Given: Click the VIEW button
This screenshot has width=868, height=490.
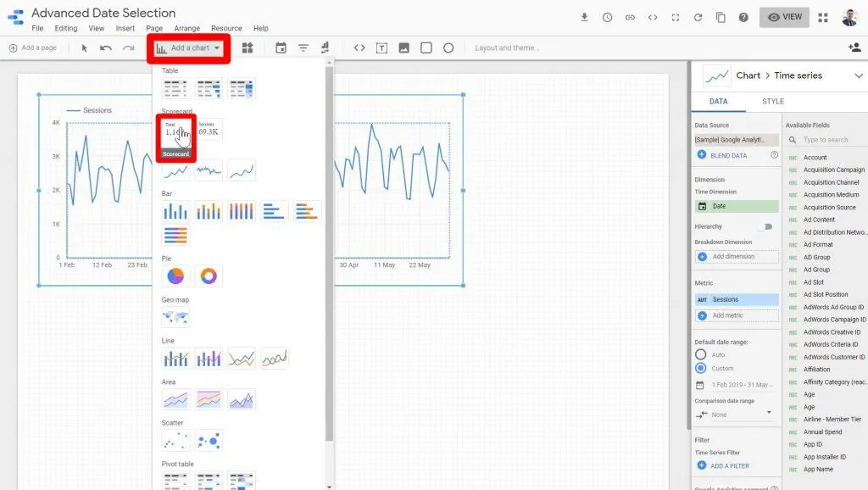Looking at the screenshot, I should pyautogui.click(x=783, y=17).
